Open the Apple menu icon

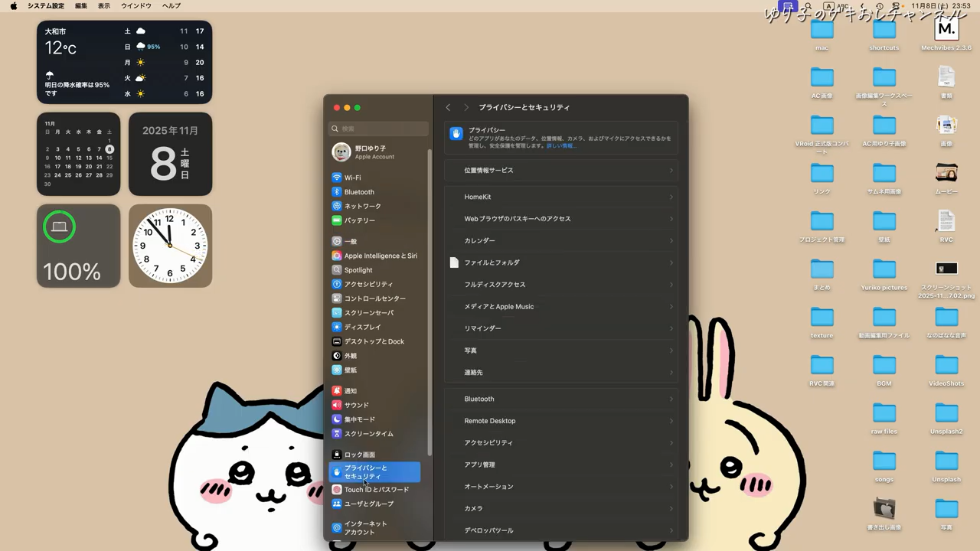14,6
